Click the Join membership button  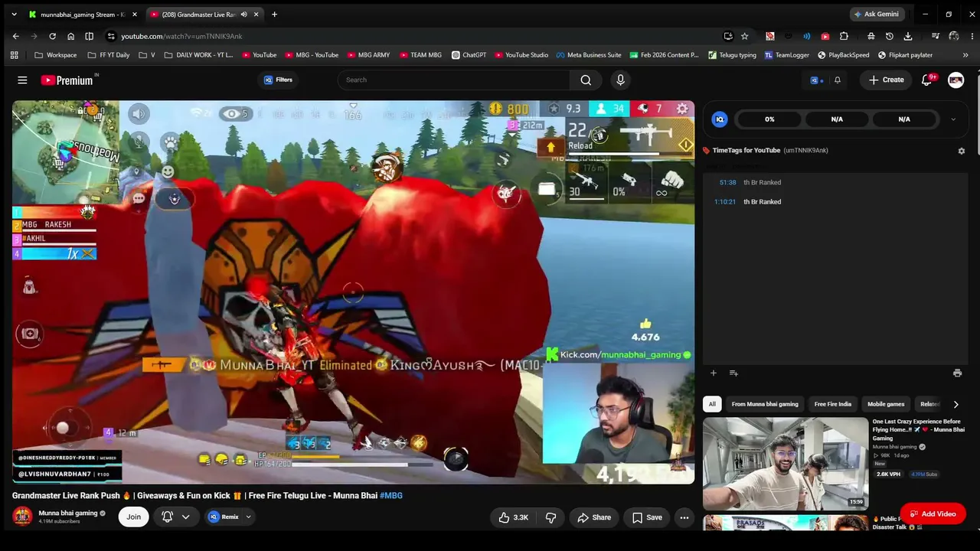point(133,517)
